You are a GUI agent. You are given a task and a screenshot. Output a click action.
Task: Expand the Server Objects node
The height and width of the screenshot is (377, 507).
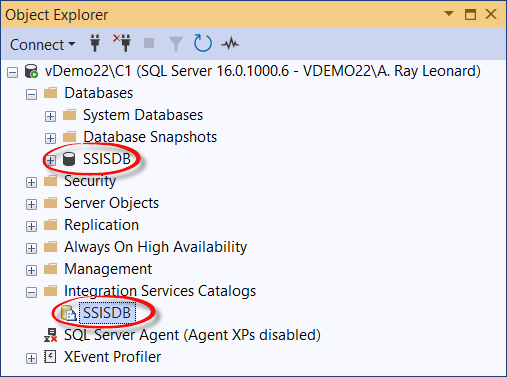coord(31,205)
